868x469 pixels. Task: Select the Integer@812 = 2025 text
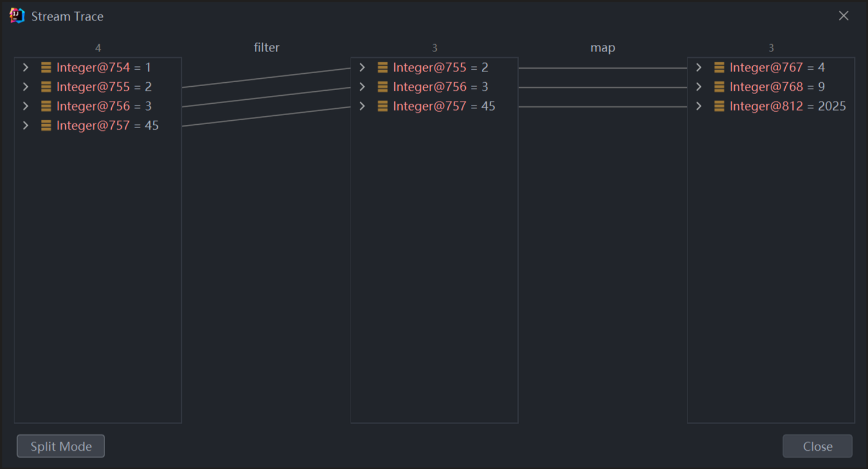[787, 106]
